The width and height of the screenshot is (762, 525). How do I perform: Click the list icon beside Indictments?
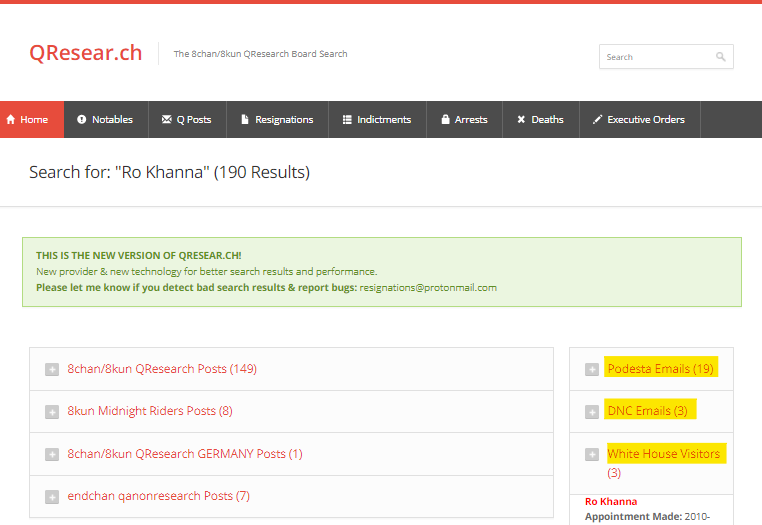click(347, 120)
